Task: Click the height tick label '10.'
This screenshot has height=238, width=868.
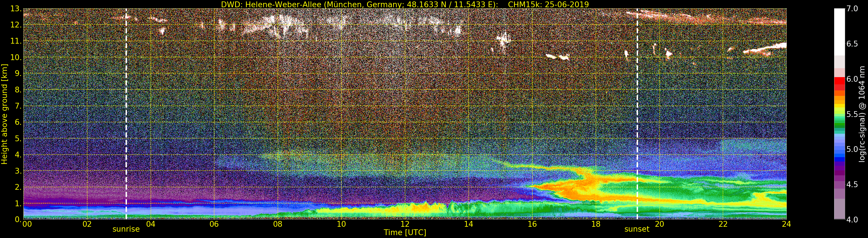Action: (16, 57)
